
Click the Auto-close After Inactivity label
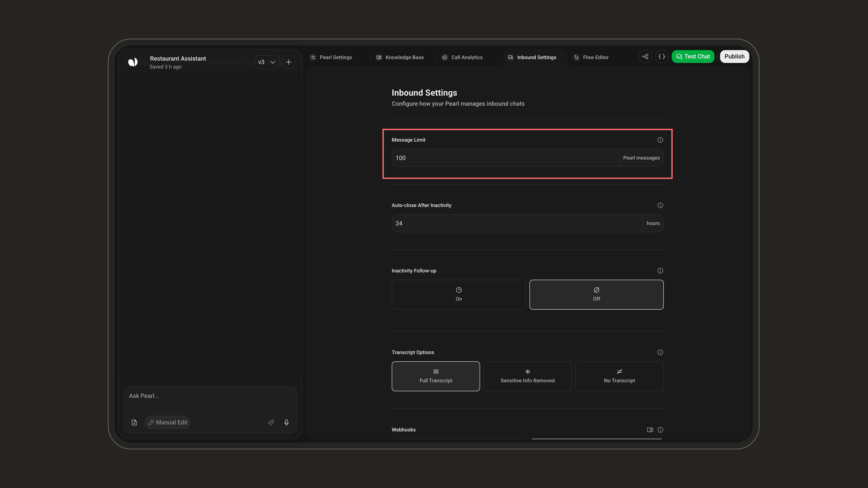click(x=421, y=205)
